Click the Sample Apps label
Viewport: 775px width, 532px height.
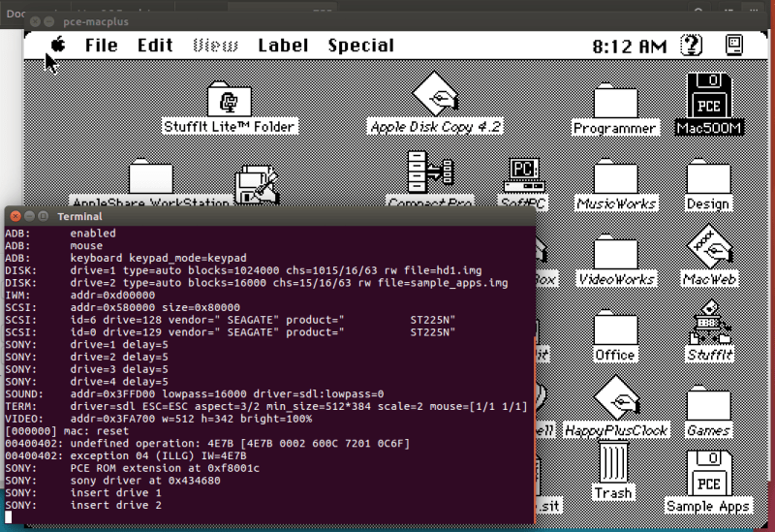tap(708, 506)
